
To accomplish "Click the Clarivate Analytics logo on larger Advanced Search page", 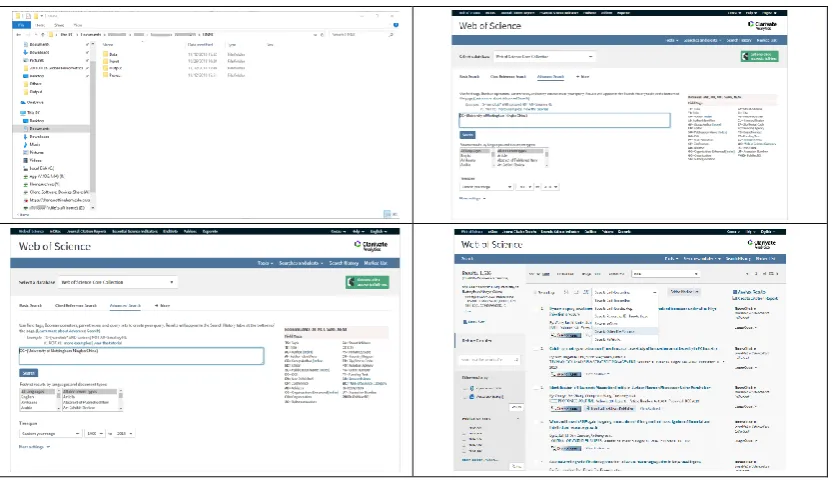I will (371, 246).
